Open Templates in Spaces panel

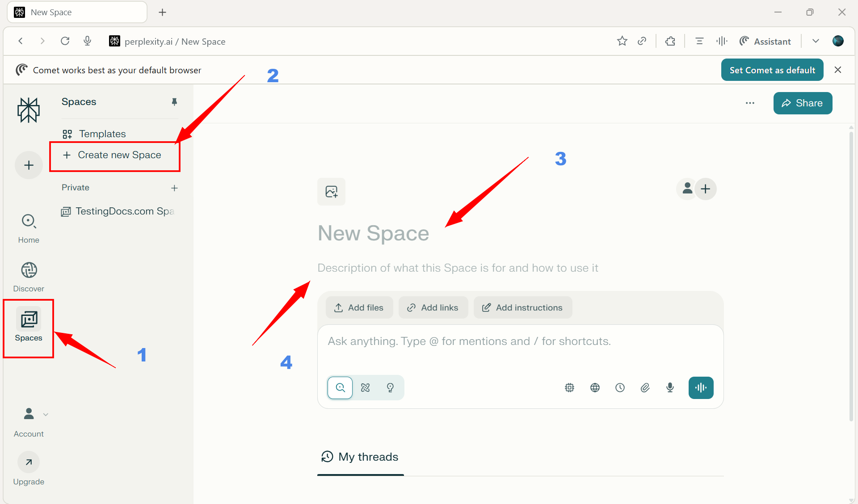pyautogui.click(x=102, y=134)
